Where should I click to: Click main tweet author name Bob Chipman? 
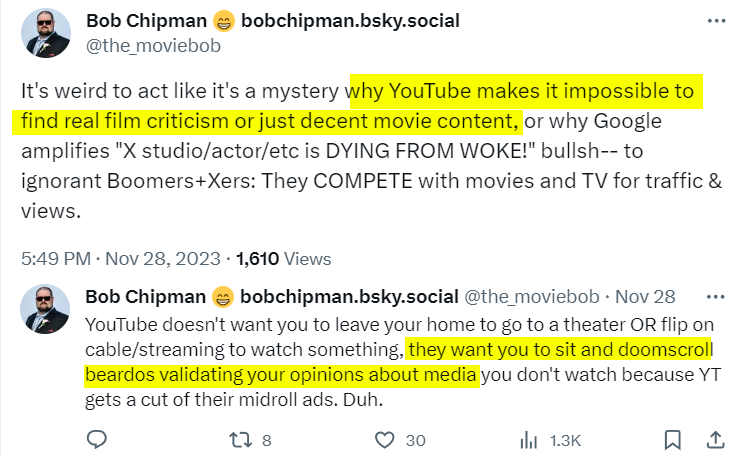click(x=147, y=20)
